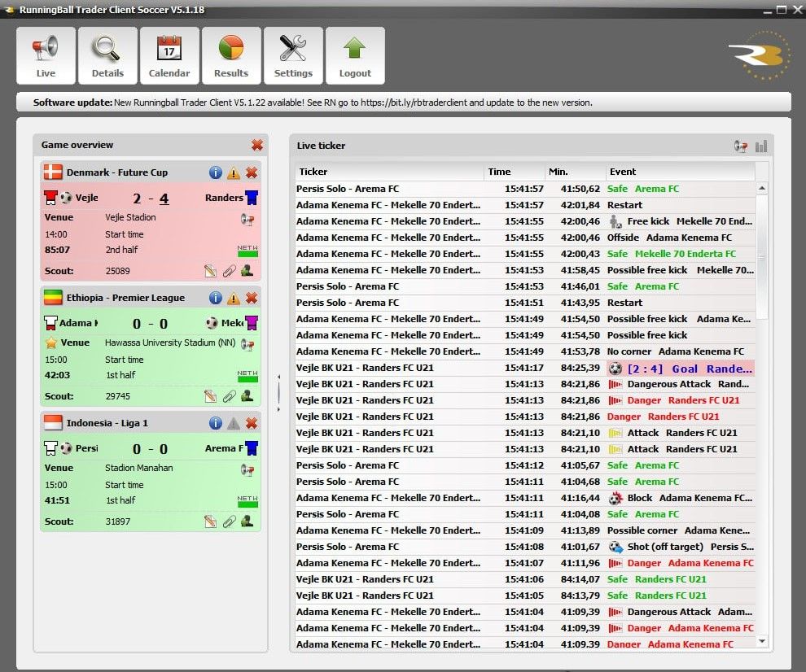Click the paperclip icon for scout 31897

click(x=230, y=521)
